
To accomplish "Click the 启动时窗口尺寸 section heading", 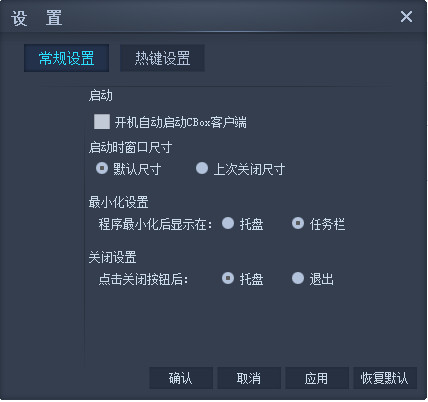I will (130, 147).
